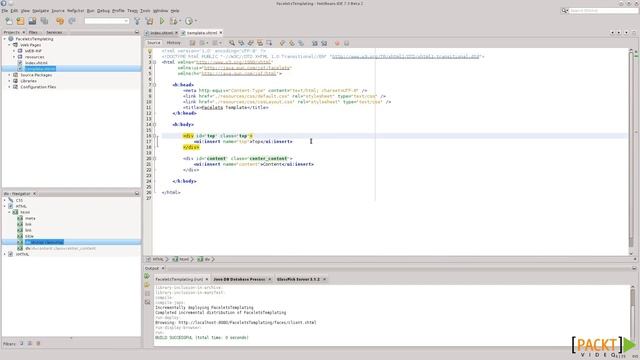Minimize the Navigator panel
This screenshot has height=360, width=640.
(137, 193)
